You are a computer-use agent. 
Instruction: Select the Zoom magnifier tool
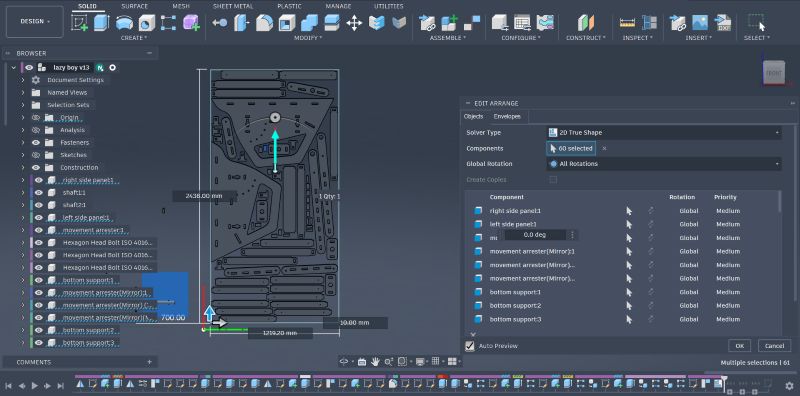click(389, 361)
